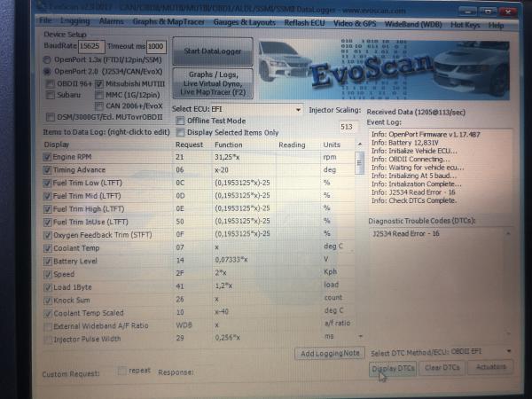Open Graphs & MapTracer menu

point(168,22)
